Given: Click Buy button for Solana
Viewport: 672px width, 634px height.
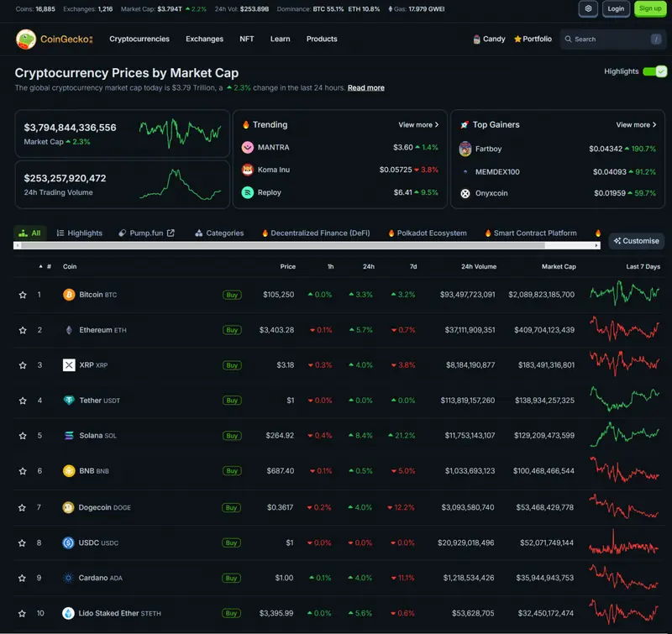Looking at the screenshot, I should click(x=232, y=436).
